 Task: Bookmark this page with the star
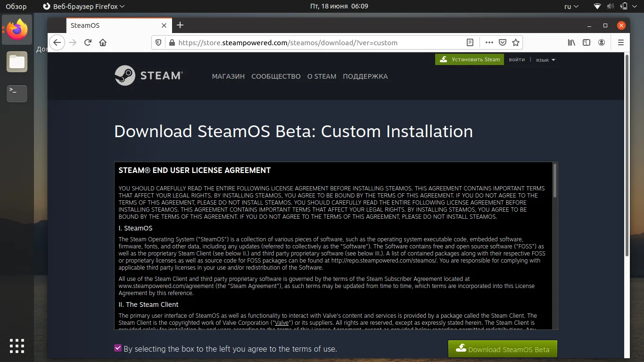tap(516, 42)
